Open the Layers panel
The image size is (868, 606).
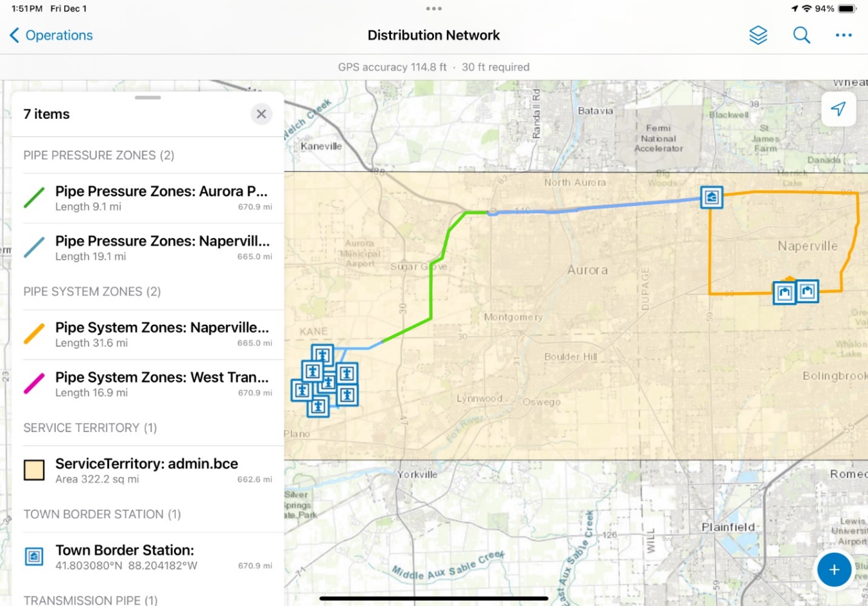pyautogui.click(x=758, y=35)
